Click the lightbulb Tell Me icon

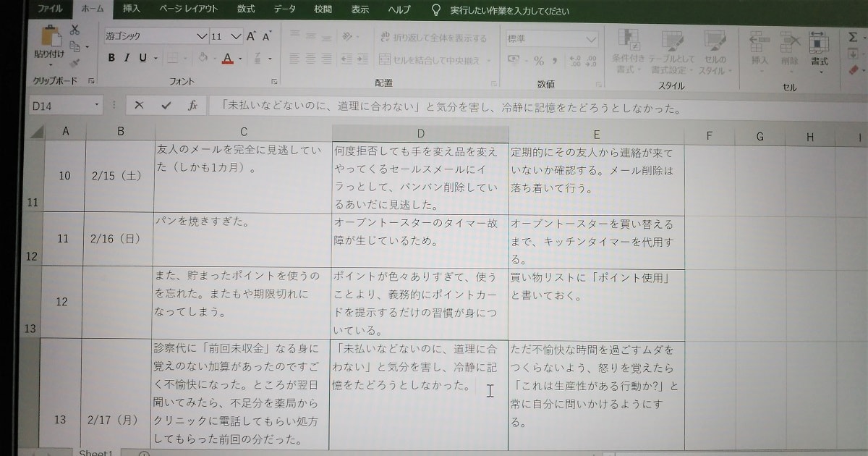(436, 10)
